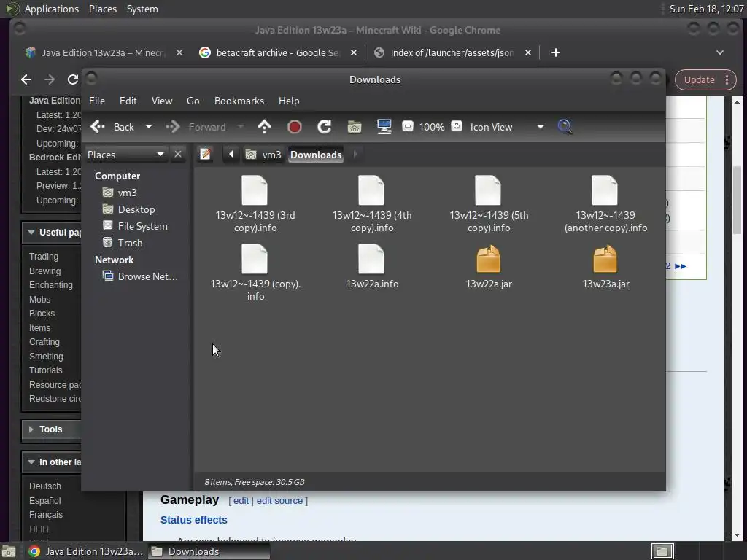747x560 pixels.
Task: Click the show desktop icon in taskbar
Action: (x=9, y=551)
